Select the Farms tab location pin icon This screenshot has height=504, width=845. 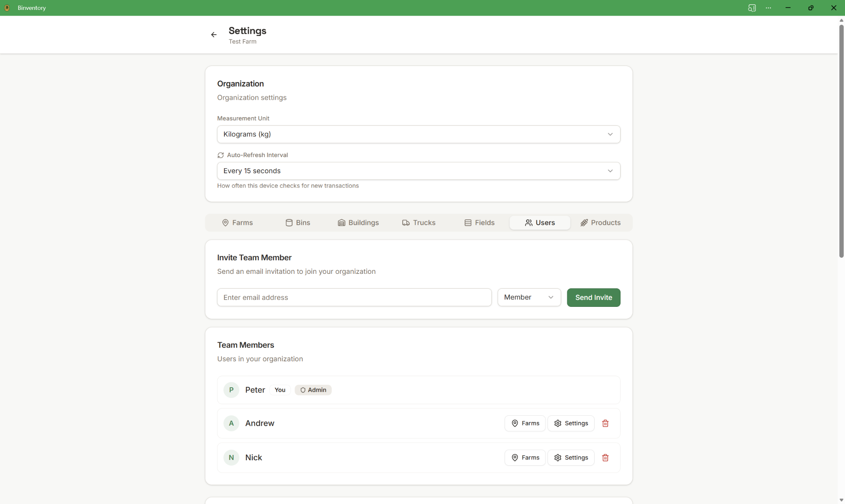click(x=225, y=222)
